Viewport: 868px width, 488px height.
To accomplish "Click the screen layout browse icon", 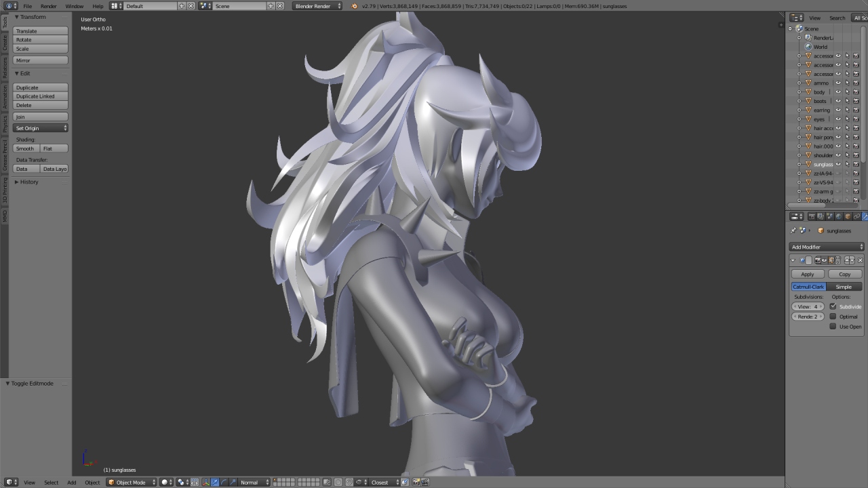I will pos(116,5).
